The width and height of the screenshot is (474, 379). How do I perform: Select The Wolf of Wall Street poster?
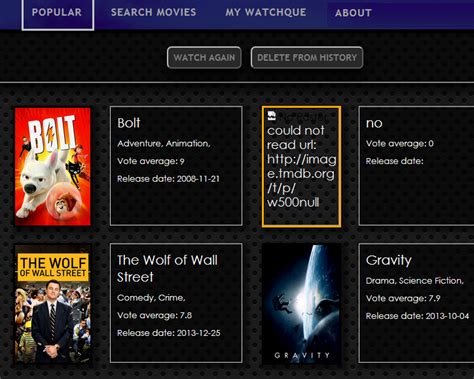tap(53, 304)
